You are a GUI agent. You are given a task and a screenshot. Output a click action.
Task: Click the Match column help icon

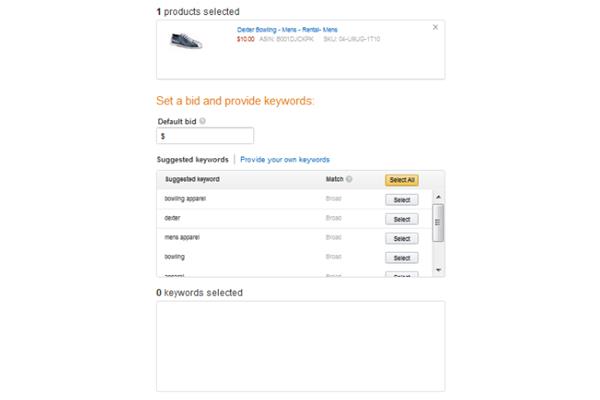click(349, 179)
